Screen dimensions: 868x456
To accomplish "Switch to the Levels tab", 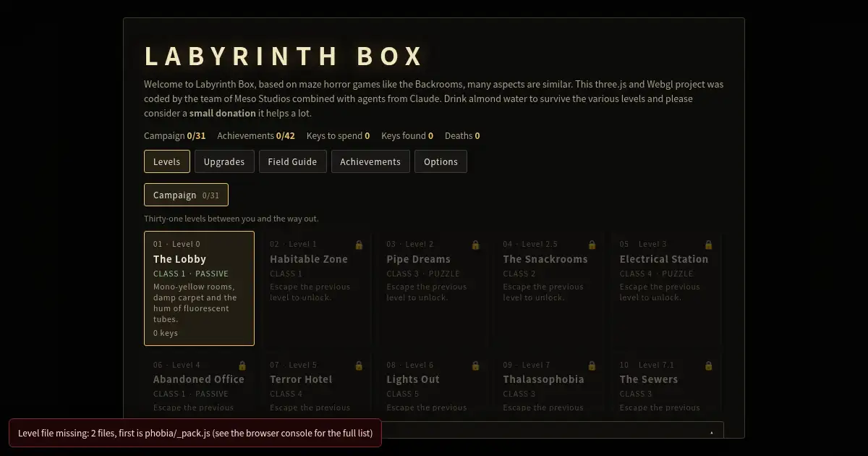I will [167, 161].
